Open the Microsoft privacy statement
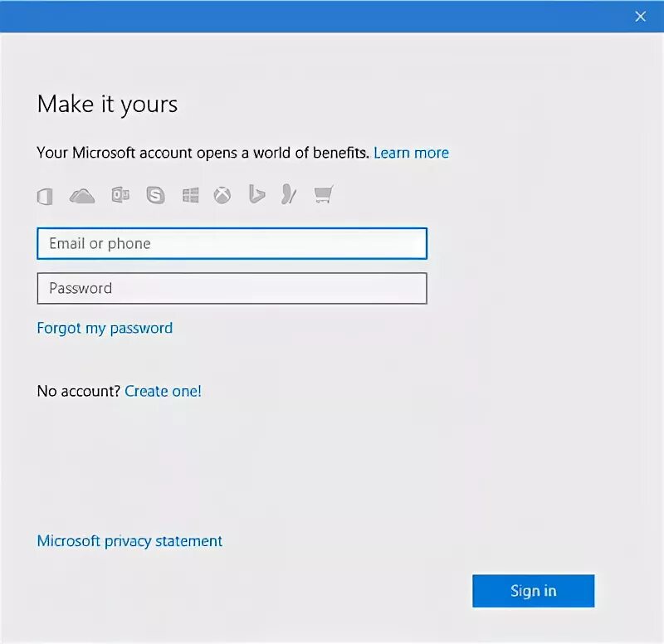664x644 pixels. (x=129, y=540)
